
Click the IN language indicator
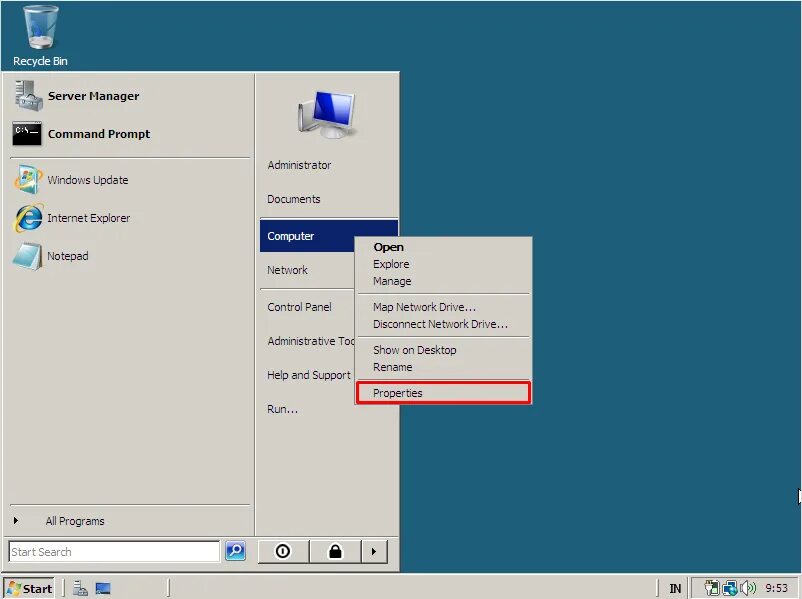[675, 589]
